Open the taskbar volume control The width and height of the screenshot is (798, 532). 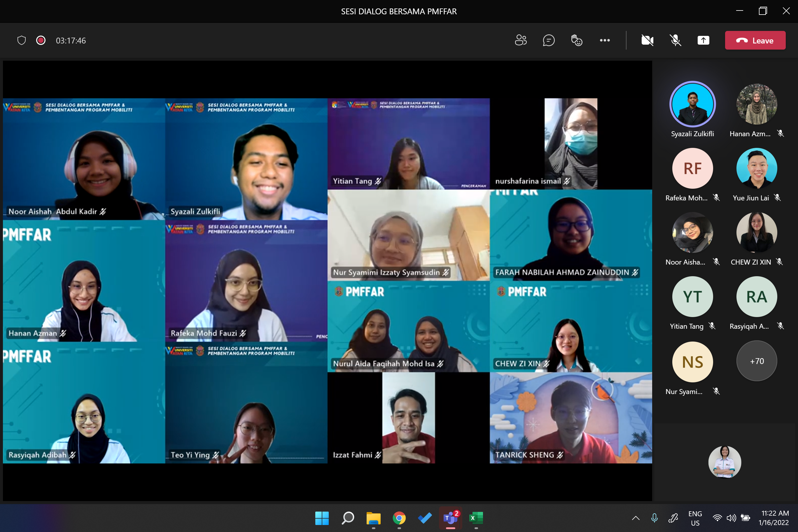(x=731, y=518)
